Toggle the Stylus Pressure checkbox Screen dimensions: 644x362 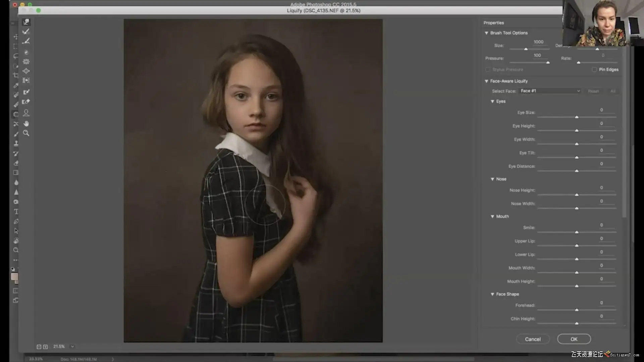point(488,69)
